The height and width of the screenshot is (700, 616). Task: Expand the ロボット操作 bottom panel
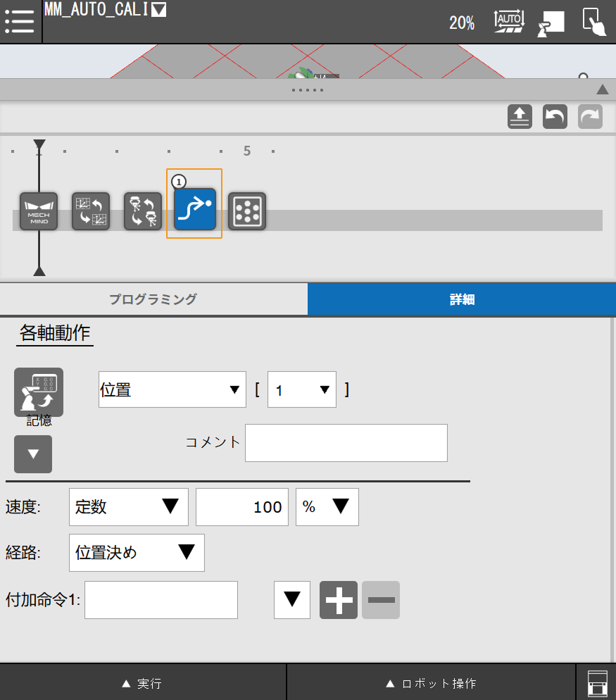pos(431,683)
